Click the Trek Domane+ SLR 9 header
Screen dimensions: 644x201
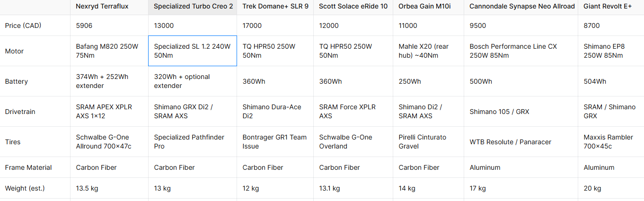click(x=276, y=6)
